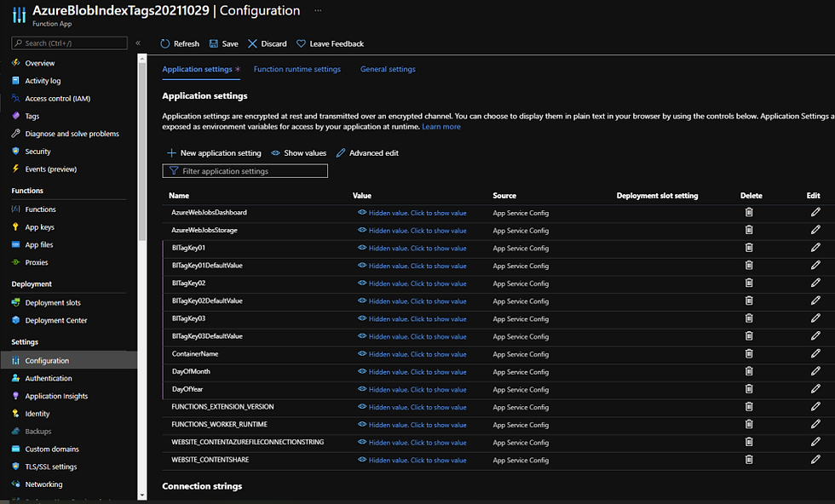Reveal hidden value of WEBSITE_CONTENTSHARE
This screenshot has width=835, height=504.
click(x=412, y=461)
